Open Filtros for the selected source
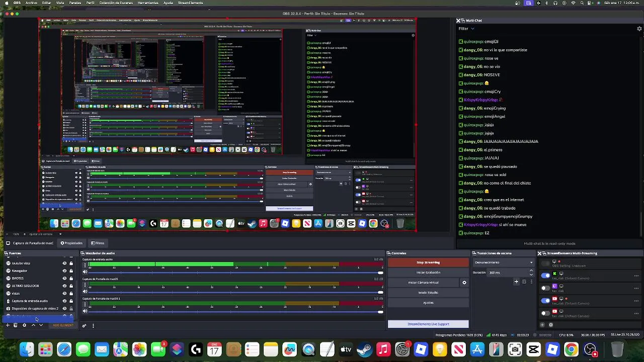644x362 pixels. [98, 243]
